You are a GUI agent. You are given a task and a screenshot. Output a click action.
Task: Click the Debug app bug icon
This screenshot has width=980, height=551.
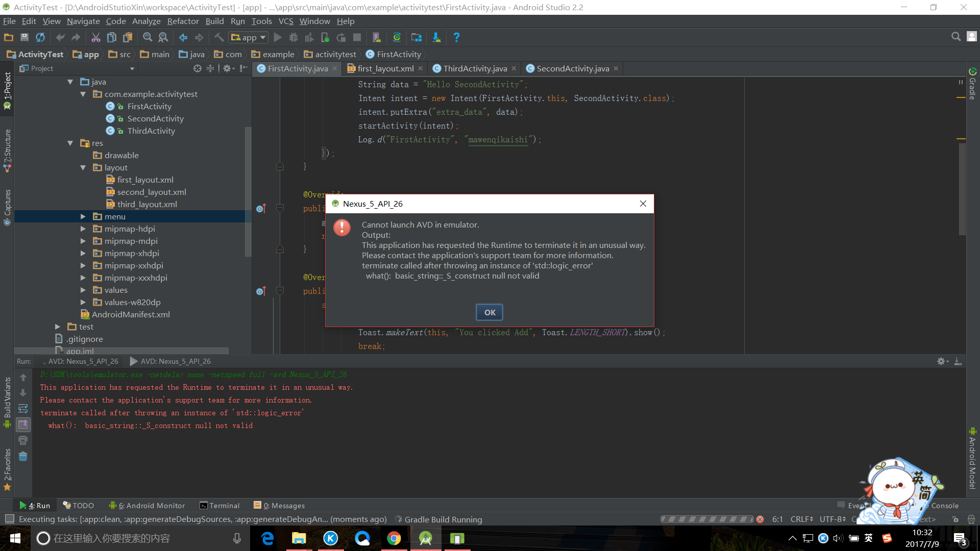tap(293, 37)
